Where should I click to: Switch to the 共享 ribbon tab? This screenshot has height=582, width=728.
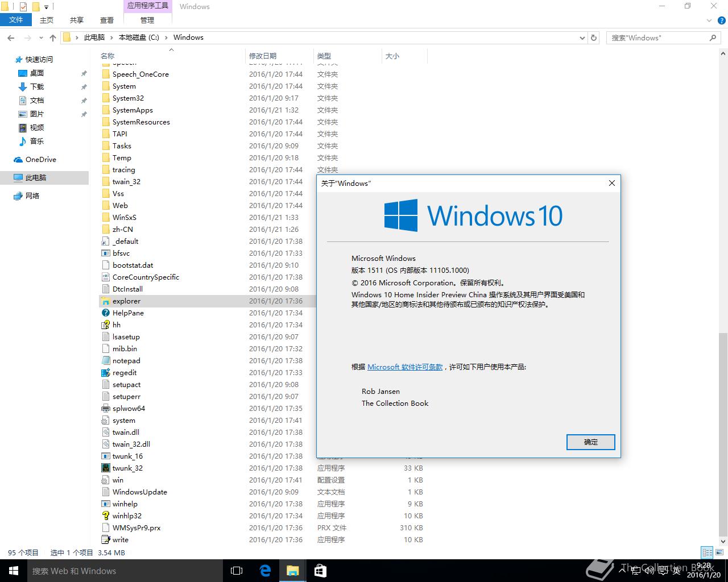77,20
